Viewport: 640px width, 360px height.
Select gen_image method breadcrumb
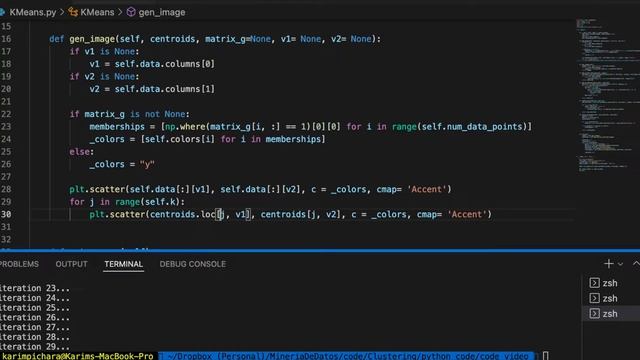[162, 12]
